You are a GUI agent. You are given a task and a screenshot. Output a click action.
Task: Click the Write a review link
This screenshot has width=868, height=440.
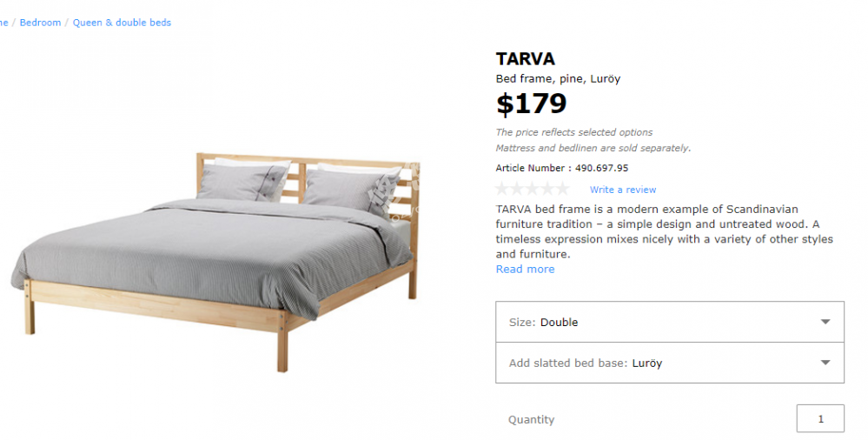coord(623,190)
